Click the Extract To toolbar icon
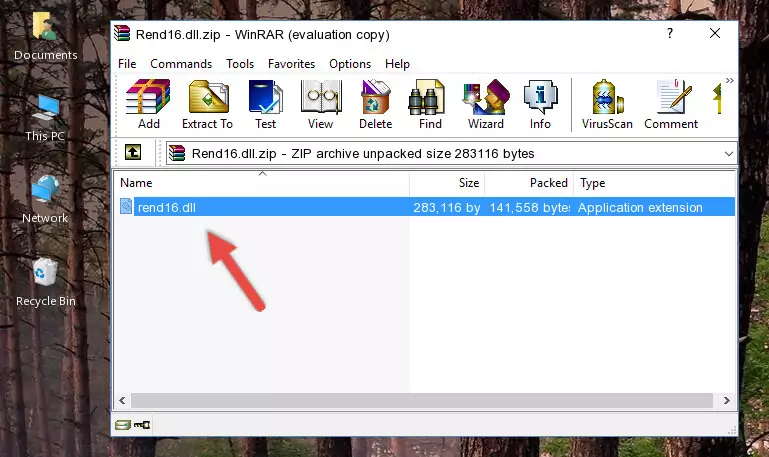Screen dimensions: 769x457 pyautogui.click(x=207, y=104)
